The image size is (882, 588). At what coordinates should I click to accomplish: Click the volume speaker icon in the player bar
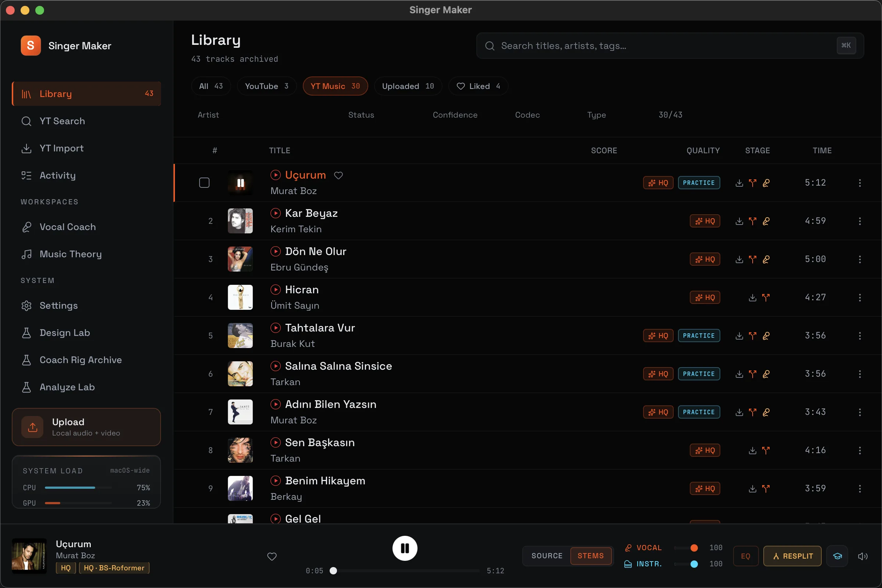tap(863, 556)
